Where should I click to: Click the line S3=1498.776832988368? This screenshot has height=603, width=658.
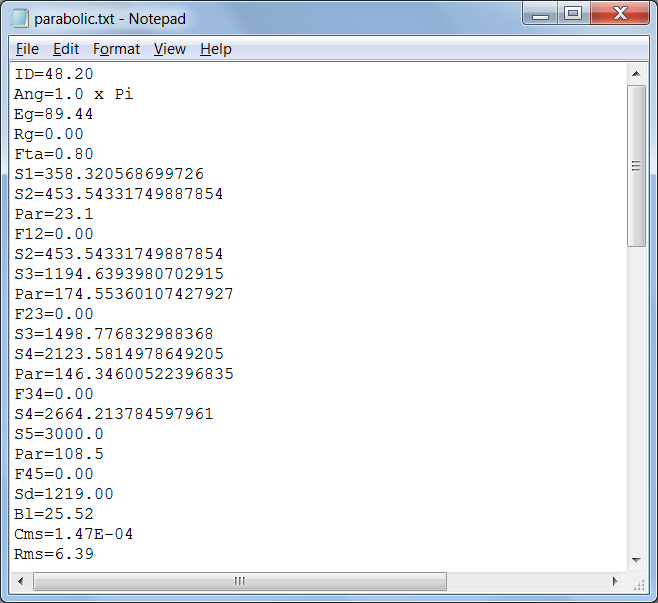(x=114, y=334)
